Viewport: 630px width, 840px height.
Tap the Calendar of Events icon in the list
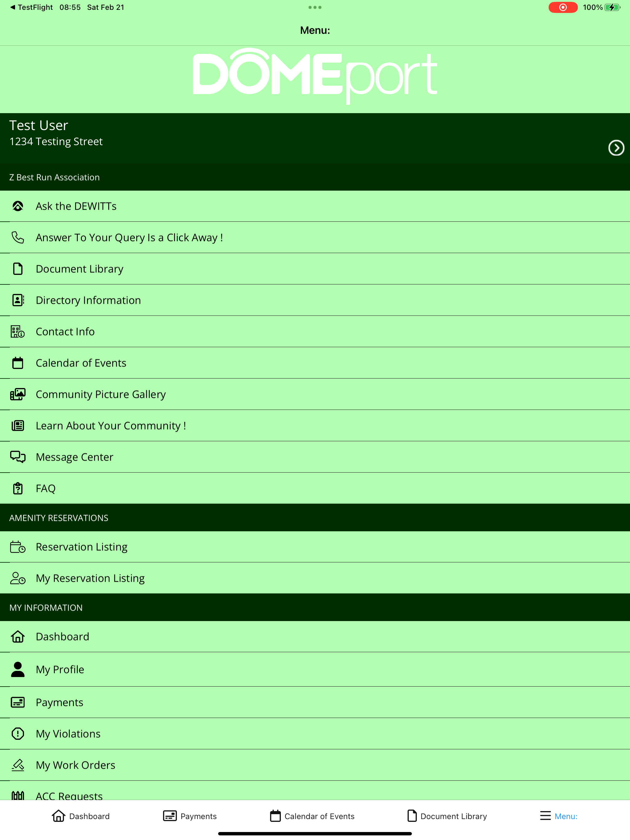18,363
